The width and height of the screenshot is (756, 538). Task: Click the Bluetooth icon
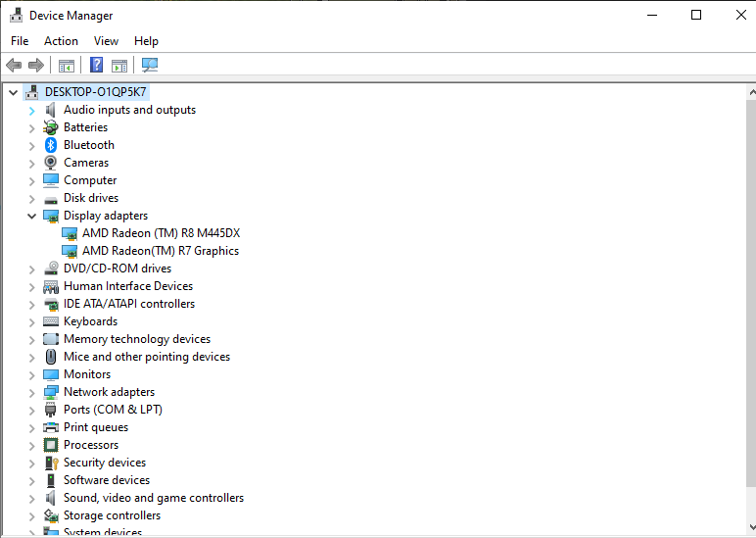pos(51,145)
